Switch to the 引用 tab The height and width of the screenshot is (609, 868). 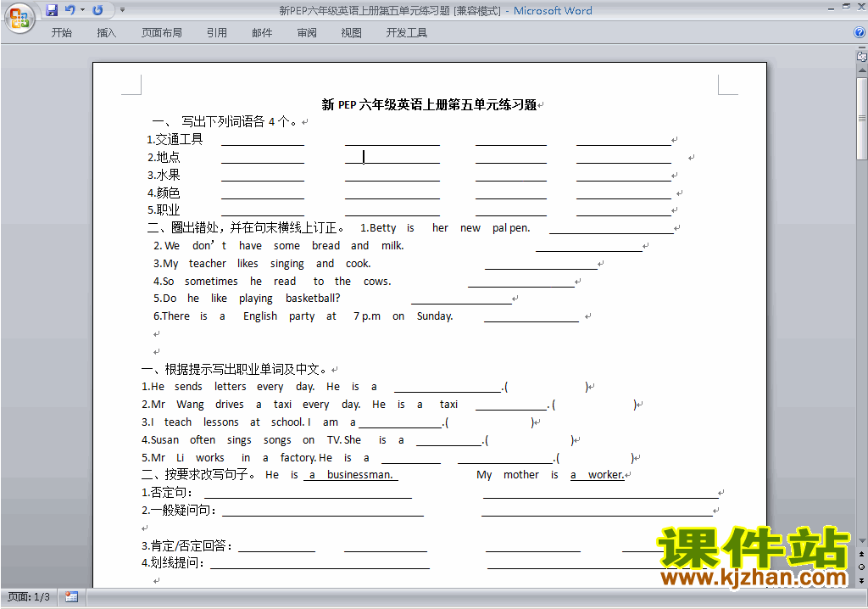point(217,33)
